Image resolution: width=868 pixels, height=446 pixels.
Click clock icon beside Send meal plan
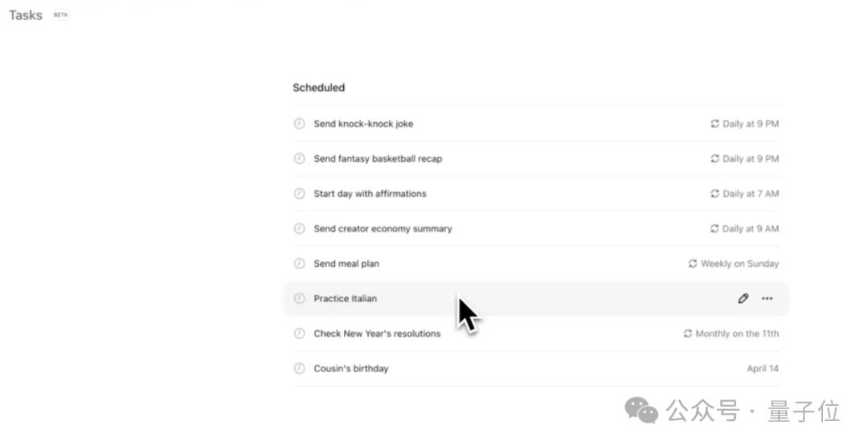coord(299,264)
